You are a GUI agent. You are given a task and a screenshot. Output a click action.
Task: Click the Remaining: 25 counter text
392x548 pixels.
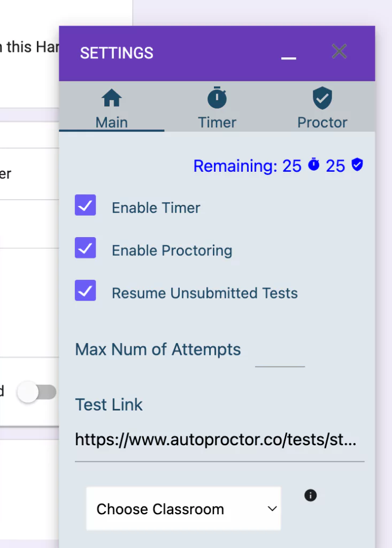tap(247, 166)
